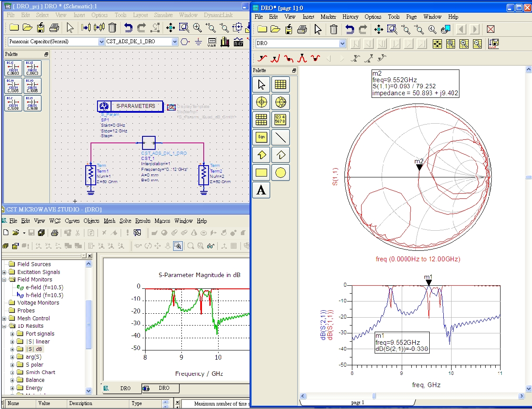Click the printer icon in the CST Microwave Studio toolbar
The height and width of the screenshot is (409, 532).
pyautogui.click(x=55, y=232)
